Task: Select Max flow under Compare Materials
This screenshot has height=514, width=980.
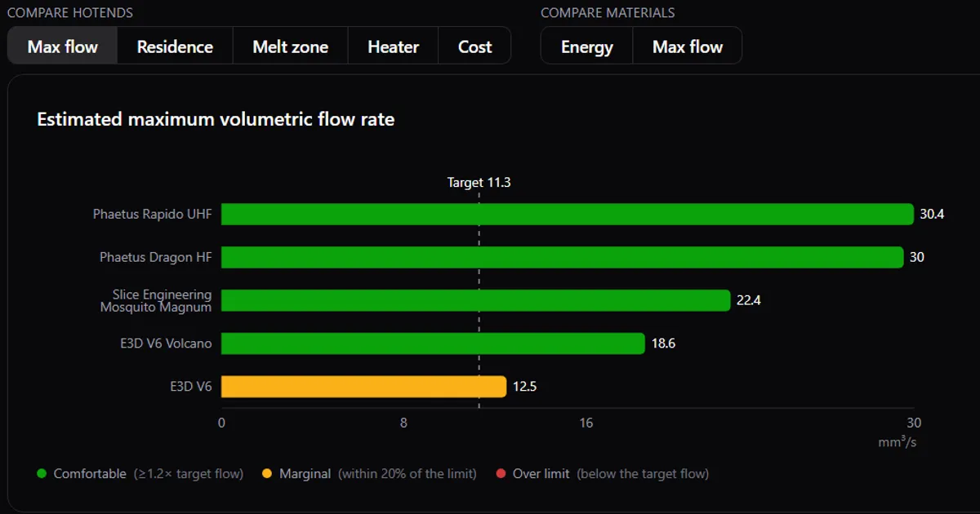Action: click(688, 46)
